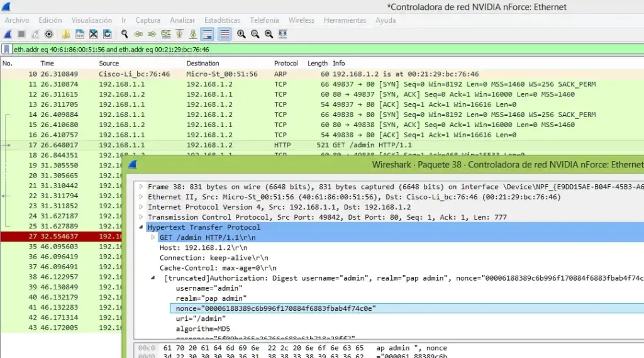644x358 pixels.
Task: Open the Analizar menu
Action: (x=182, y=20)
